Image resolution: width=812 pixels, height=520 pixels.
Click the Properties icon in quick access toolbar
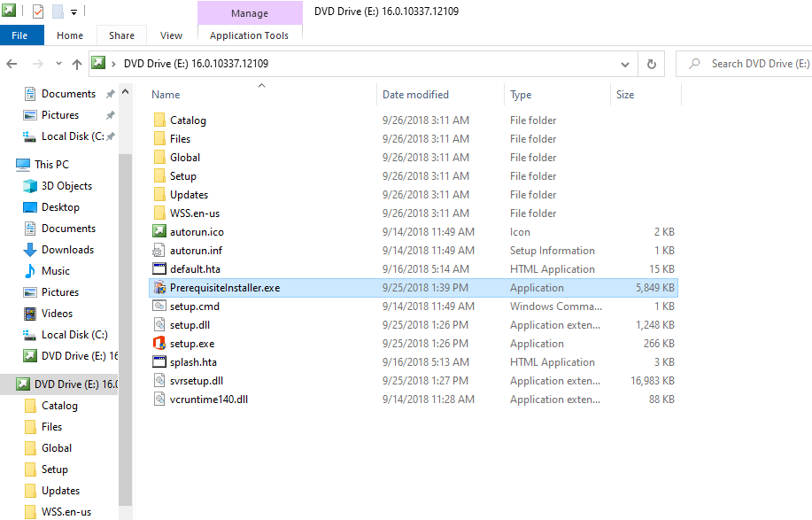pos(38,11)
